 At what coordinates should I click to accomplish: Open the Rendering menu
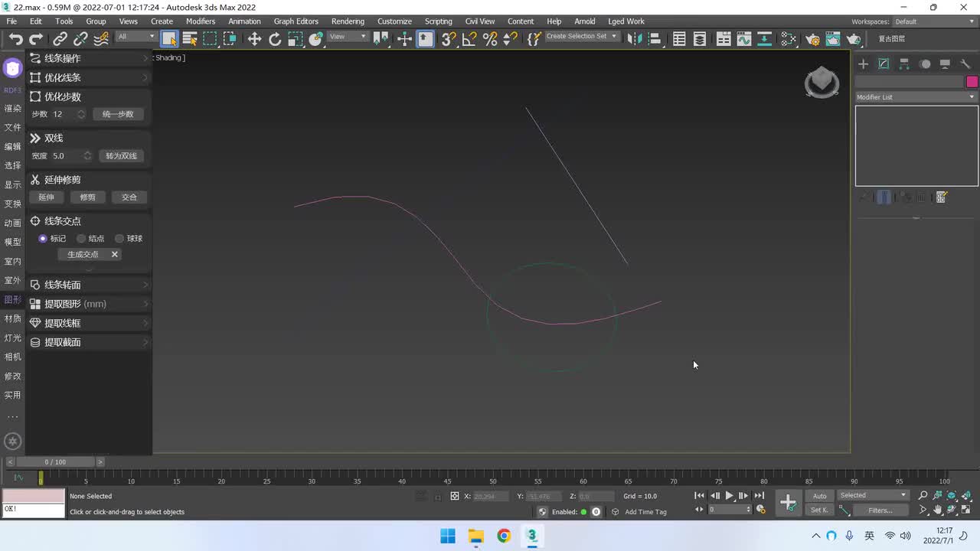(x=348, y=21)
